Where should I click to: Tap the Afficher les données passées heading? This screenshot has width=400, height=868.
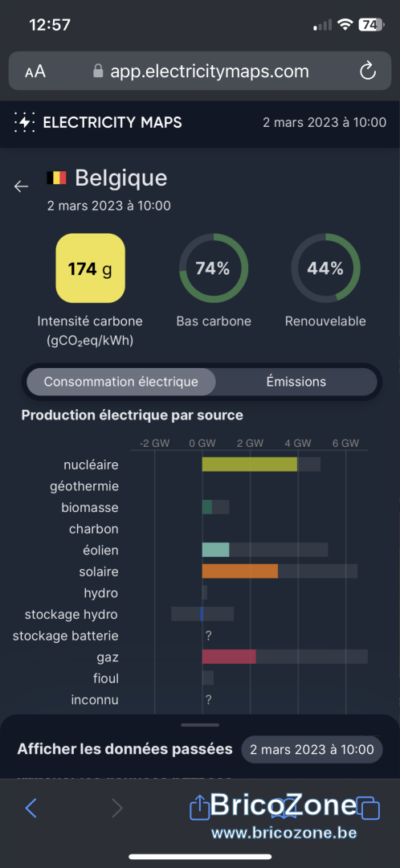click(x=124, y=750)
